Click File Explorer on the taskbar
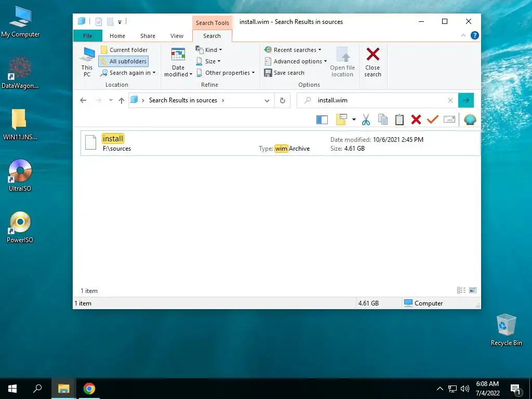The height and width of the screenshot is (399, 532). [63, 389]
